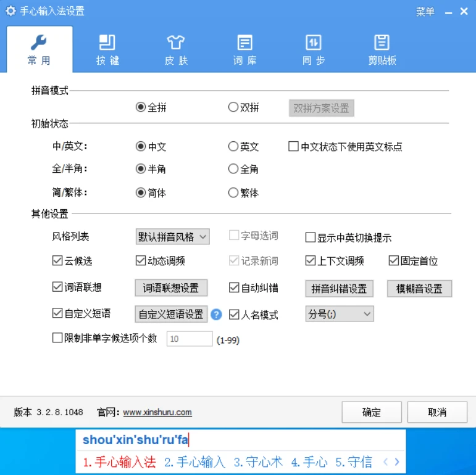Open the 分号(;) dropdown list
Screen dimensions: 476x475
coord(340,315)
